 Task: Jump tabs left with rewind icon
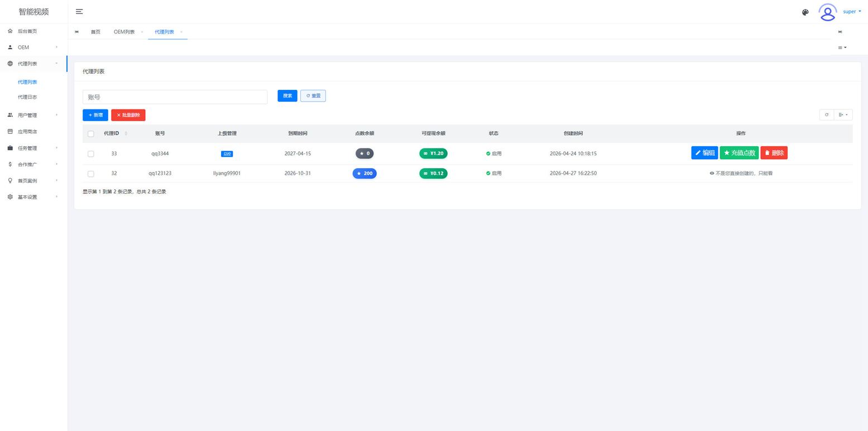pos(76,32)
